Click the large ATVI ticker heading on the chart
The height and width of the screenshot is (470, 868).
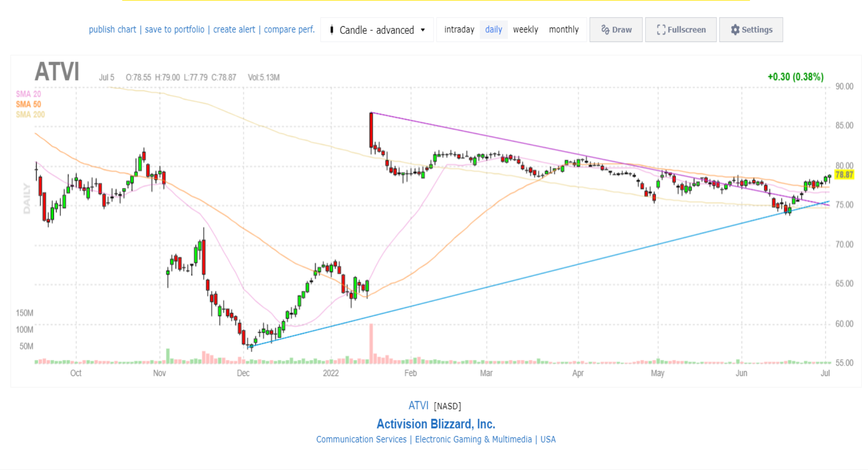click(57, 72)
